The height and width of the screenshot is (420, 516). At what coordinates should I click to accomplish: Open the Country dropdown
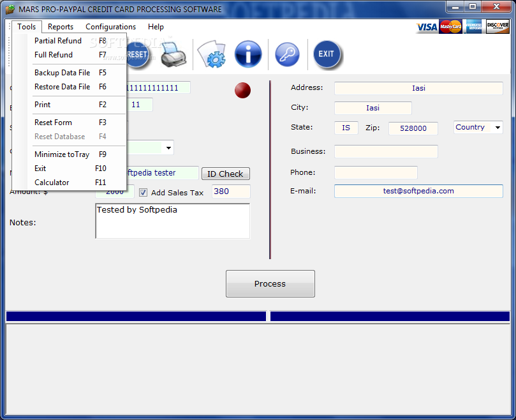click(x=478, y=127)
